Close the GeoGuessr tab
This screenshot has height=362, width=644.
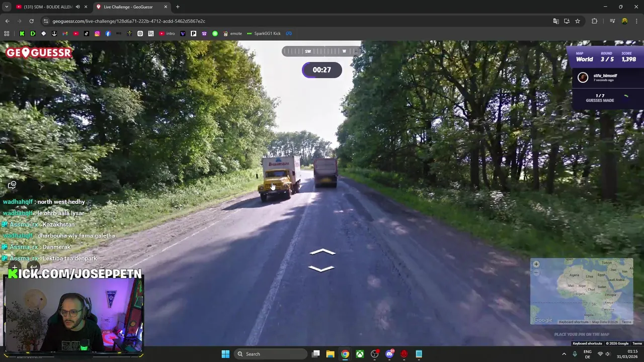(x=166, y=7)
